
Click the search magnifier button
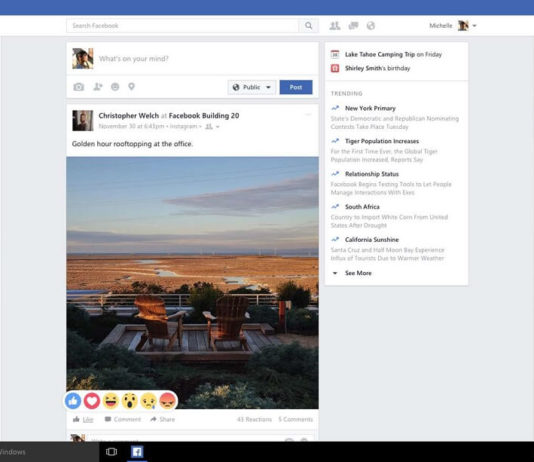coord(308,26)
